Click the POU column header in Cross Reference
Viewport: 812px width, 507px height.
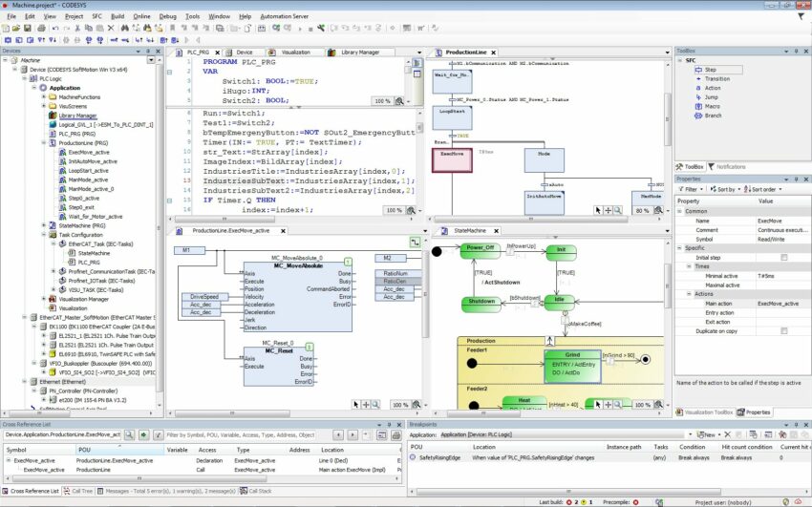point(119,450)
